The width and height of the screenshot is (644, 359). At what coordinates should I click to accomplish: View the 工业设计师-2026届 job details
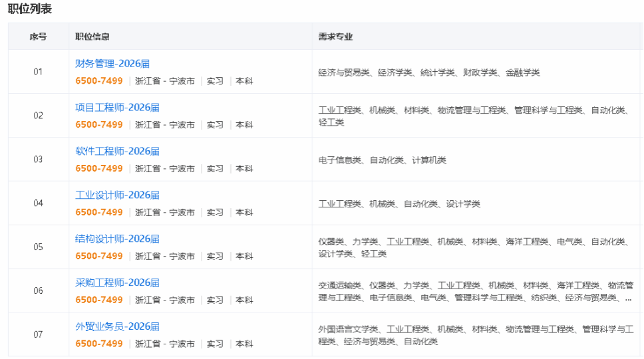click(117, 195)
